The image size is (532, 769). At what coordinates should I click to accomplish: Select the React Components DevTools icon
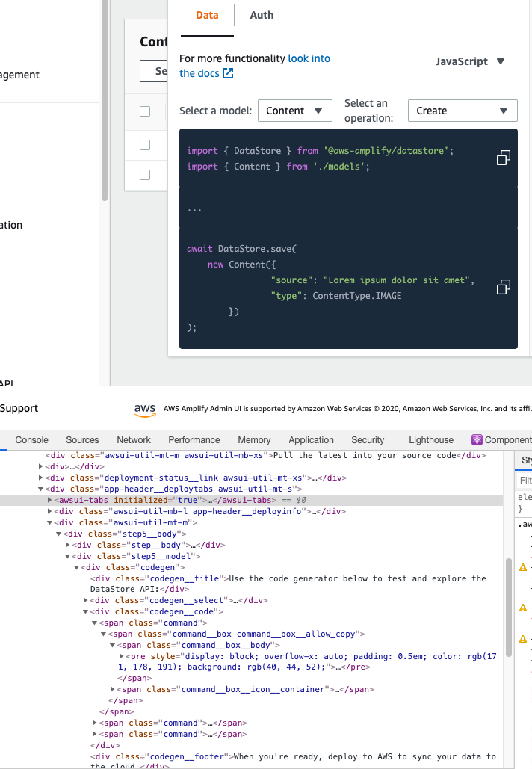pyautogui.click(x=476, y=440)
